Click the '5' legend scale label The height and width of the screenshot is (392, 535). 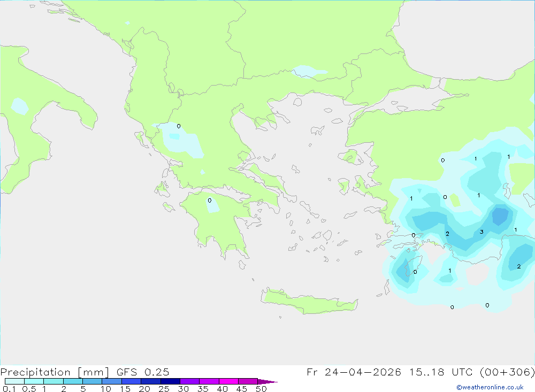(x=83, y=389)
